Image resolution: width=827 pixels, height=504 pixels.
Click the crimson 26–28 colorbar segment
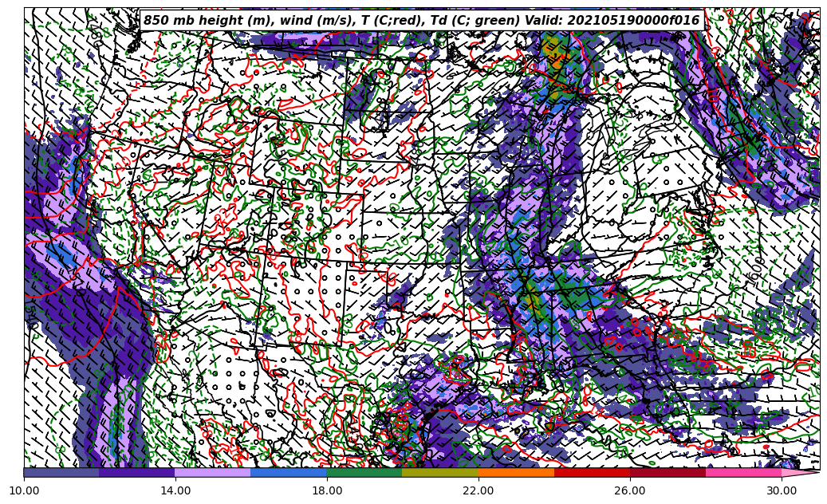click(668, 472)
